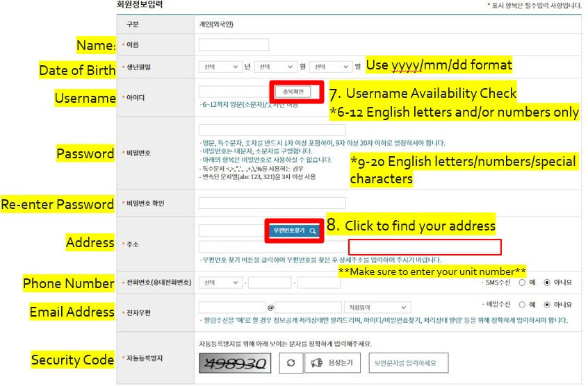
Task: Click the 비밀번호 password input field
Action: (272, 130)
